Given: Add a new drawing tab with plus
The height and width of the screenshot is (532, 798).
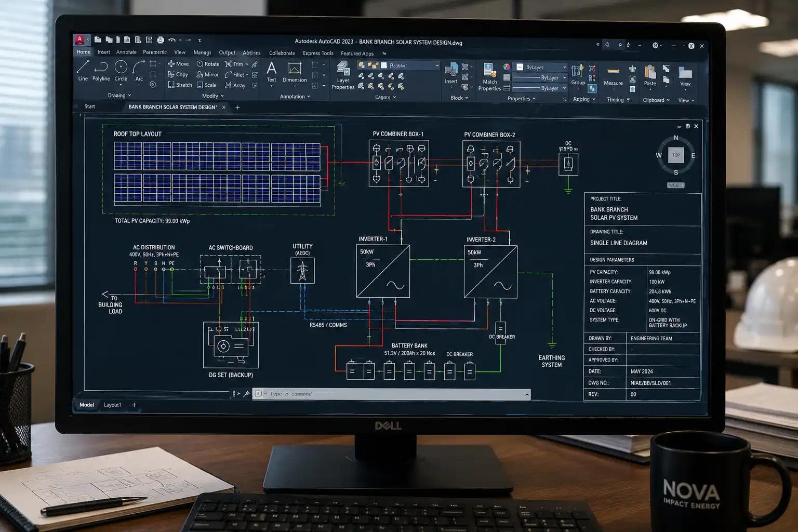Looking at the screenshot, I should (x=237, y=108).
